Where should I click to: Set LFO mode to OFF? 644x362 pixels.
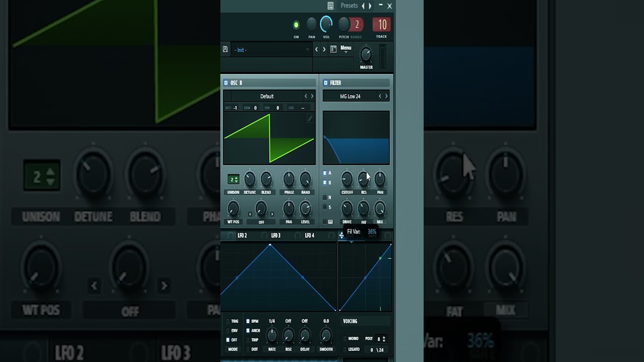pos(228,340)
